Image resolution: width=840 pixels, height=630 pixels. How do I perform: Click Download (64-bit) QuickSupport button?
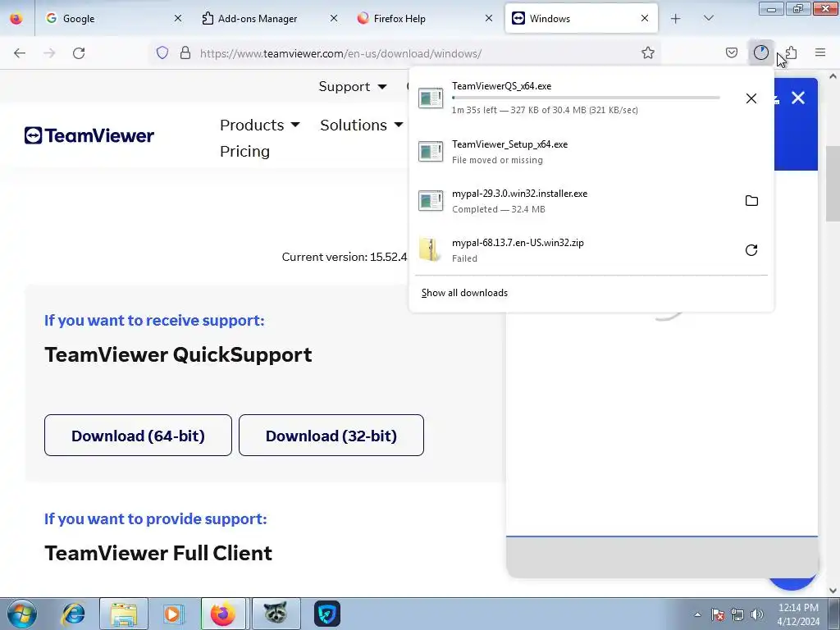(x=138, y=435)
